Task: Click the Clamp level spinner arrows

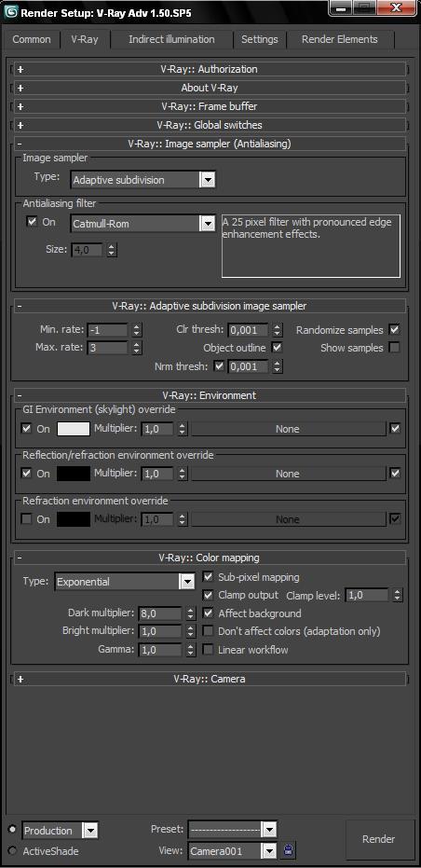Action: (397, 596)
